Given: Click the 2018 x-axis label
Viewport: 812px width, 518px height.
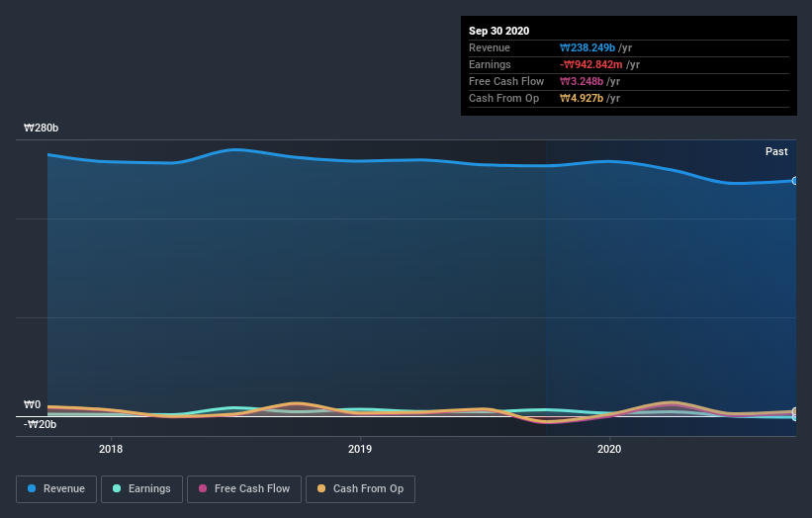Looking at the screenshot, I should tap(111, 449).
